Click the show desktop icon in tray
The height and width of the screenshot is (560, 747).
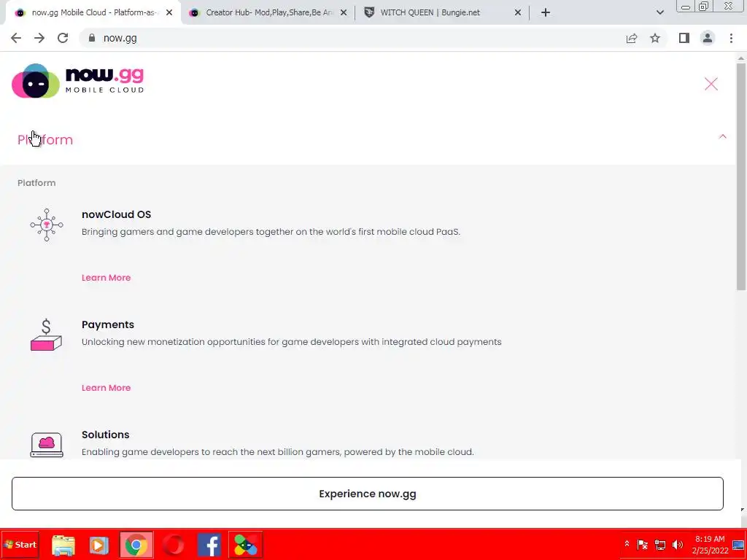click(738, 545)
